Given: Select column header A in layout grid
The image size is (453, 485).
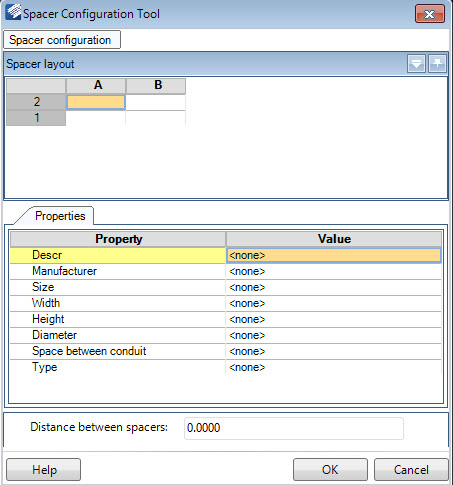Looking at the screenshot, I should pyautogui.click(x=96, y=86).
